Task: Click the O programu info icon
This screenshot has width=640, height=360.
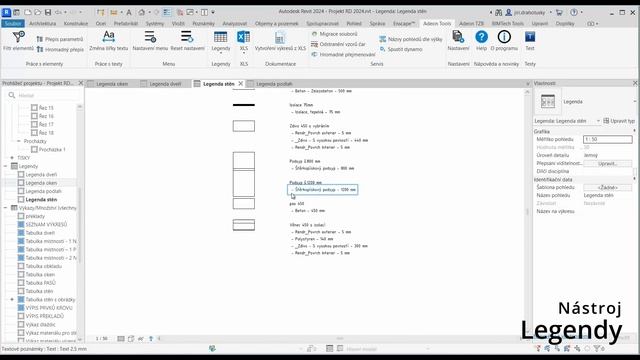Action: click(504, 37)
